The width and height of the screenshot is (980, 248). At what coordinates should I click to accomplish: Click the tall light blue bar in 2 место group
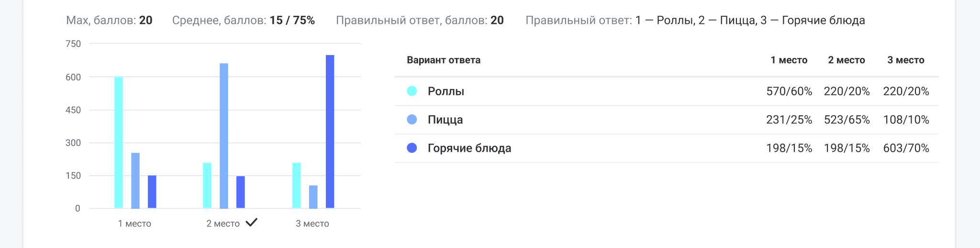click(x=224, y=136)
